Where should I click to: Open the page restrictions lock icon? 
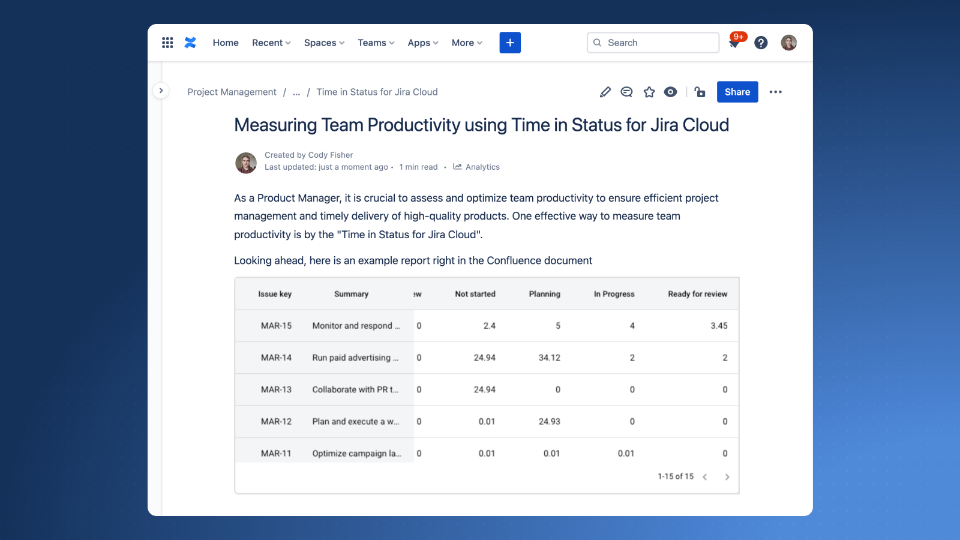click(x=700, y=92)
